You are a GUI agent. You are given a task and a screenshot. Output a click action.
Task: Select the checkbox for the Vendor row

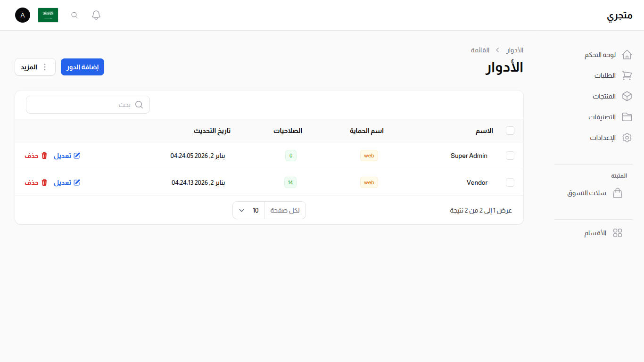coord(510,182)
